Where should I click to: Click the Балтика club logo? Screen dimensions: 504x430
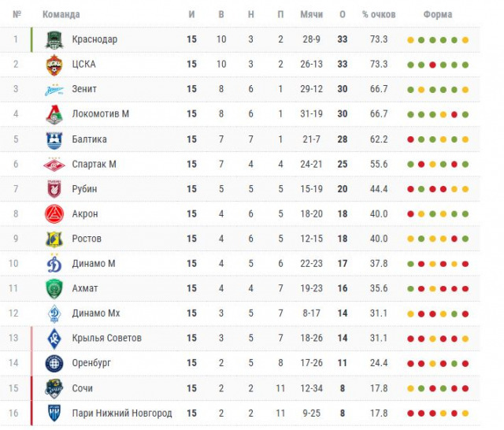54,139
